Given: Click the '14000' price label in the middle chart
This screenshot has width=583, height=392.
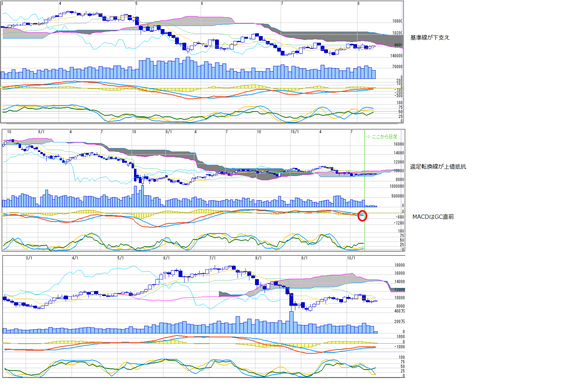Looking at the screenshot, I should tap(399, 153).
